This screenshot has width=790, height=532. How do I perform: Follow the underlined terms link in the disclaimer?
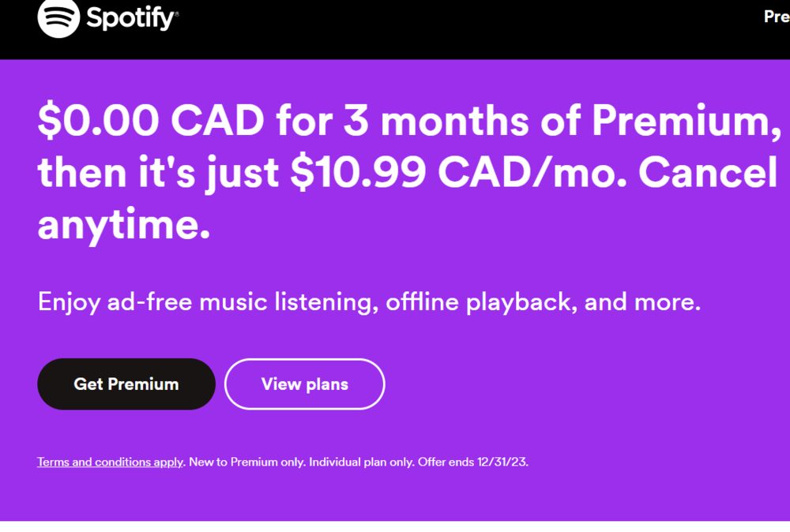(109, 461)
